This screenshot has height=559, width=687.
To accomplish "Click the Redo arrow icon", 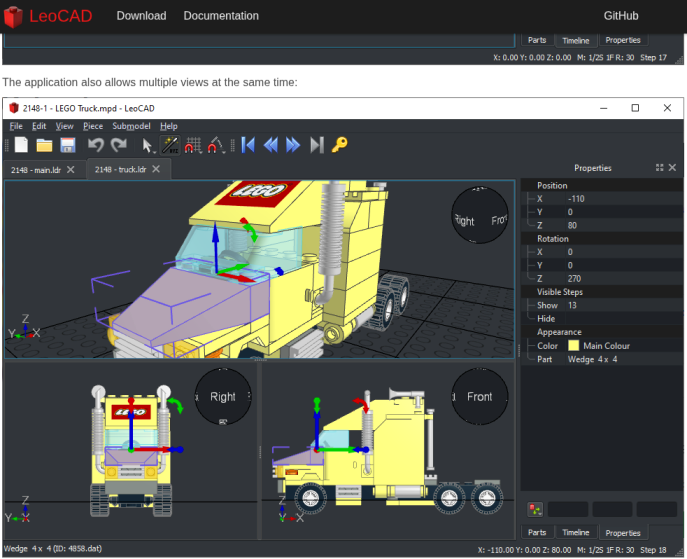I will (x=118, y=145).
